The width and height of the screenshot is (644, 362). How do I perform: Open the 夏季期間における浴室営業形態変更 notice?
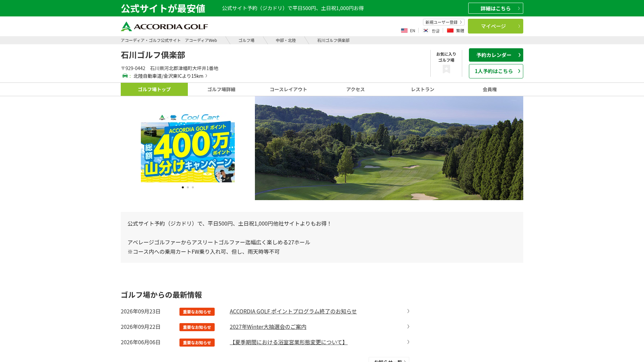(288, 342)
